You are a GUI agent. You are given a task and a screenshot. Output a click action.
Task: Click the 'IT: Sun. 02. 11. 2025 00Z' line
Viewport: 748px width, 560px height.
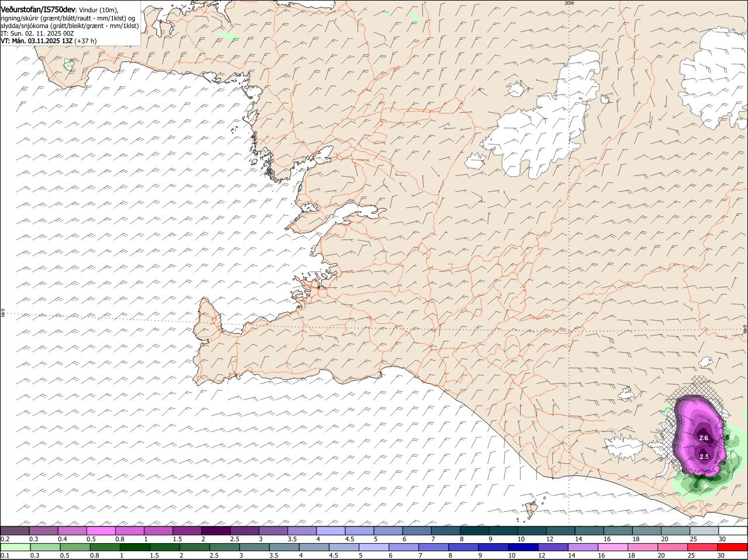point(37,33)
